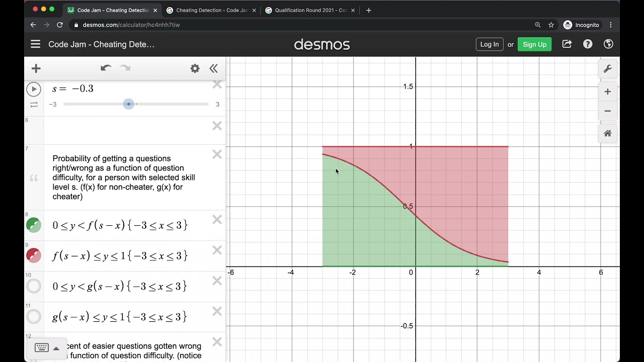Delete empty expression 6

217,126
